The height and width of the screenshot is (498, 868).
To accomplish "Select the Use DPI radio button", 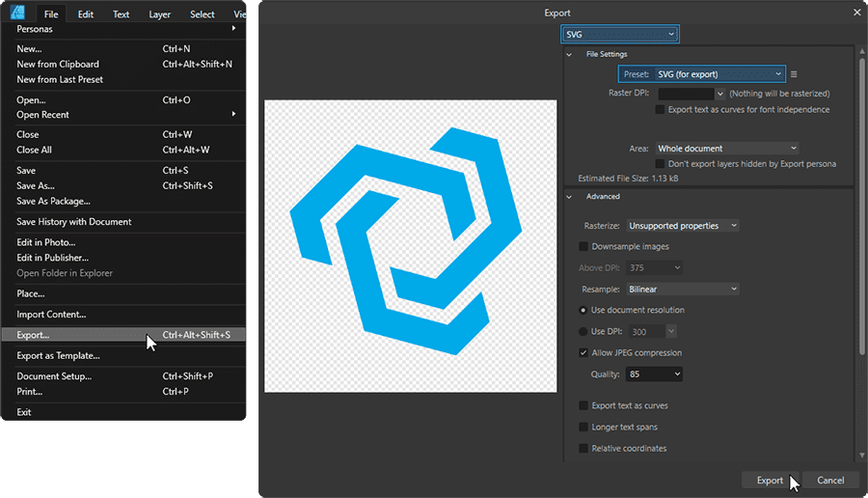I will coord(583,332).
